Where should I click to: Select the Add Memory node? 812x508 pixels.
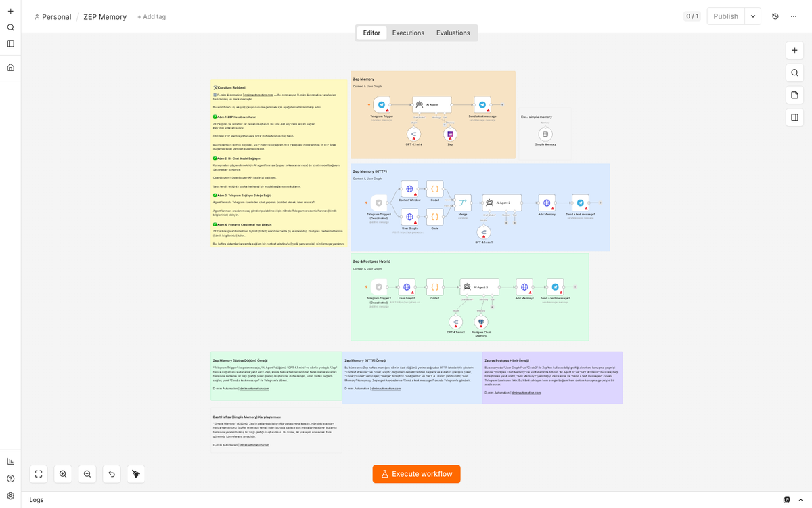click(547, 203)
